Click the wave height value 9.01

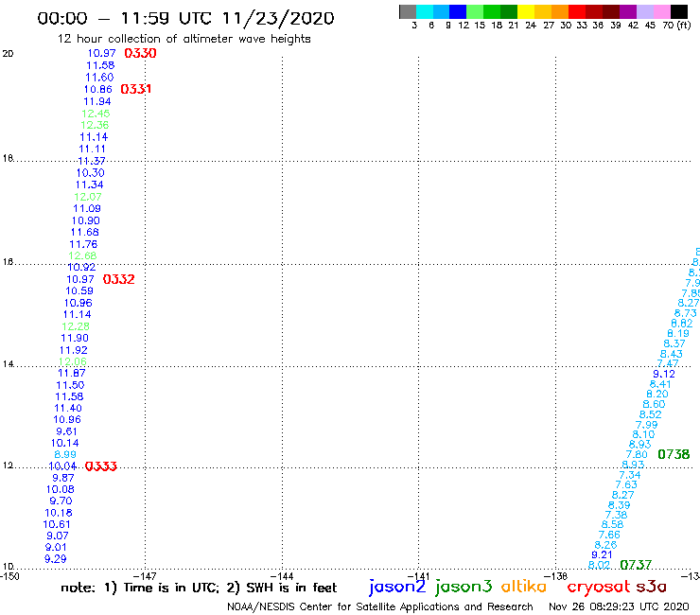[56, 547]
